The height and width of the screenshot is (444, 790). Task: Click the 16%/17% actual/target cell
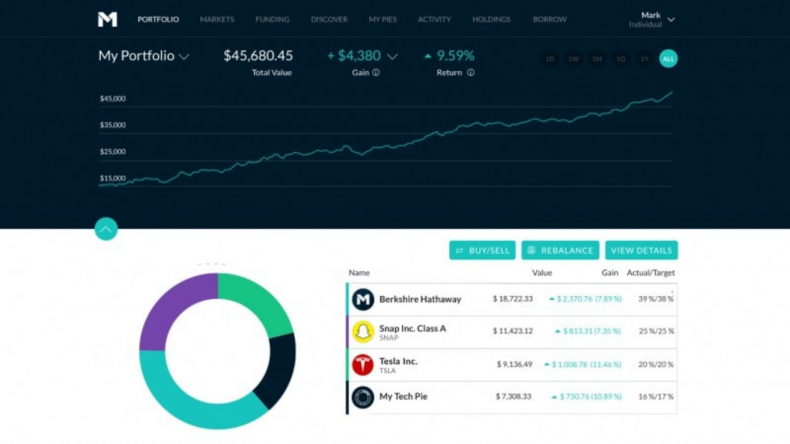pos(656,397)
